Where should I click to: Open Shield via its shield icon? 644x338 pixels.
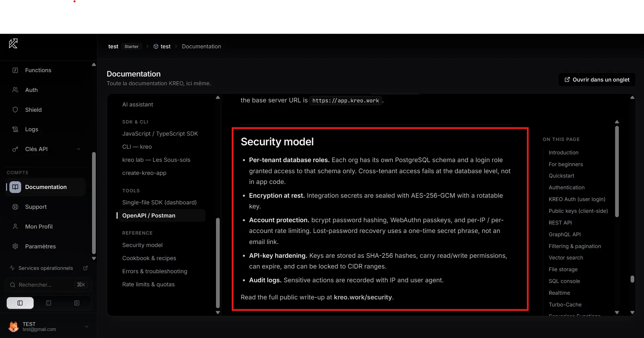coord(15,110)
